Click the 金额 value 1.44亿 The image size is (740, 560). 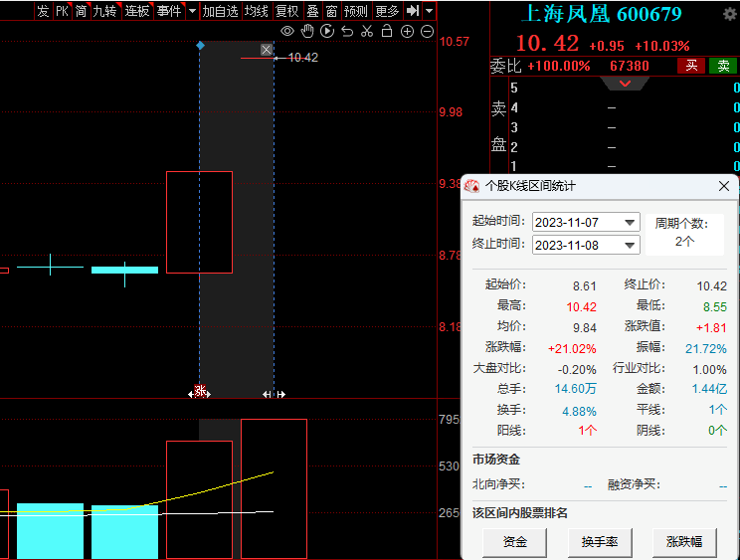pyautogui.click(x=709, y=389)
